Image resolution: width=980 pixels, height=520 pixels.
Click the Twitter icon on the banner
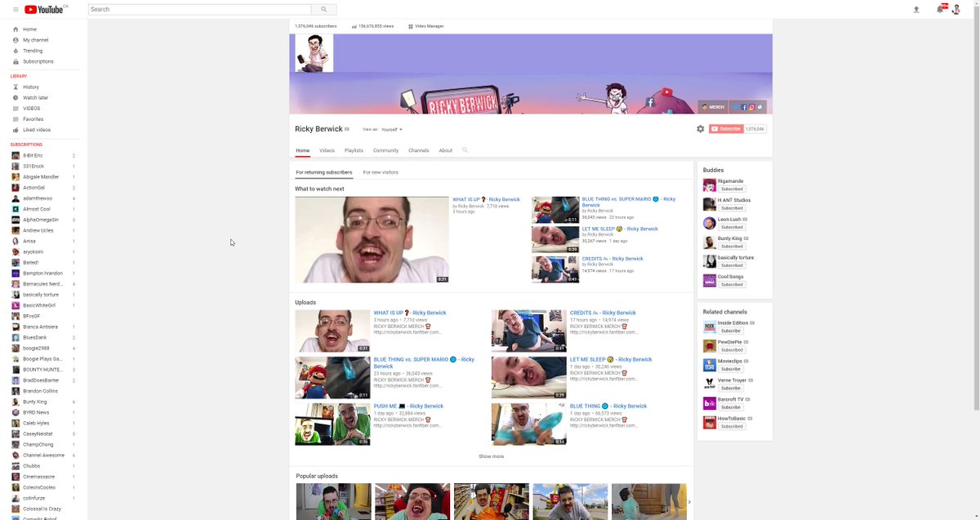[736, 107]
